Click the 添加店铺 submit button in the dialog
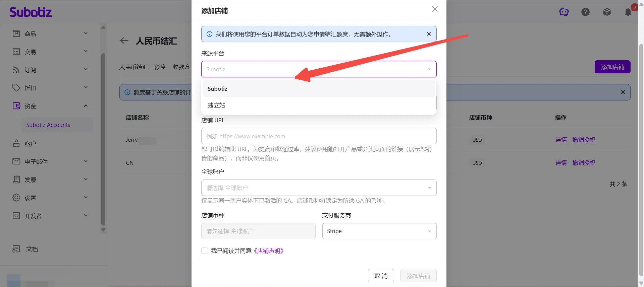644x287 pixels. click(x=419, y=276)
